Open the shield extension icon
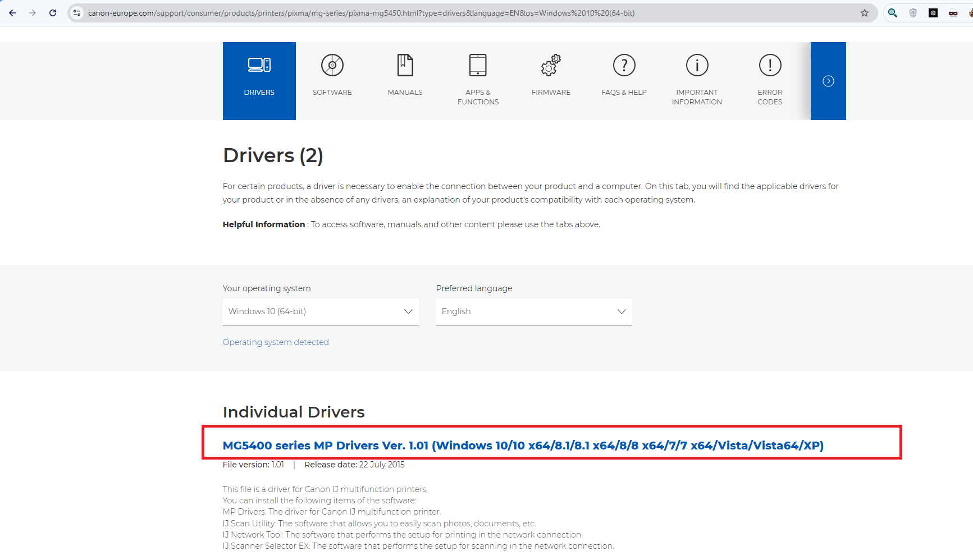The width and height of the screenshot is (973, 560). pos(913,13)
